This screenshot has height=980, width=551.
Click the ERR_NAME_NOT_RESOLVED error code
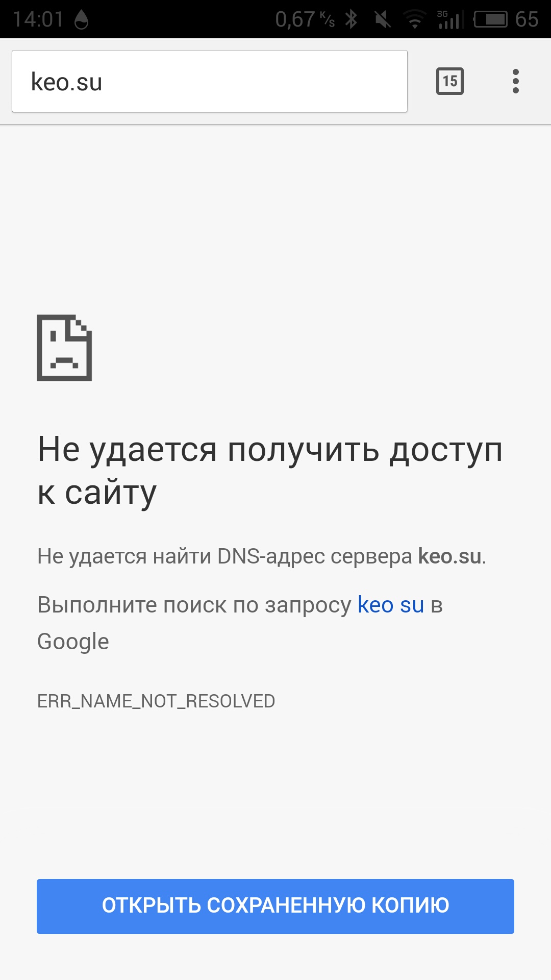click(156, 701)
